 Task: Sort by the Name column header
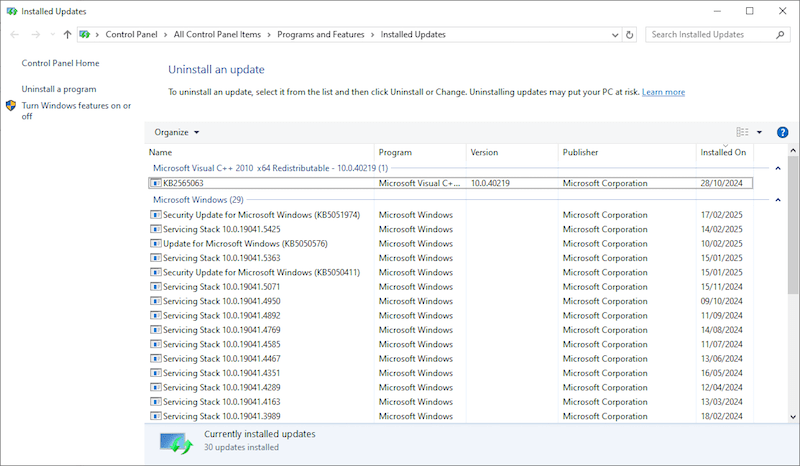[x=260, y=152]
